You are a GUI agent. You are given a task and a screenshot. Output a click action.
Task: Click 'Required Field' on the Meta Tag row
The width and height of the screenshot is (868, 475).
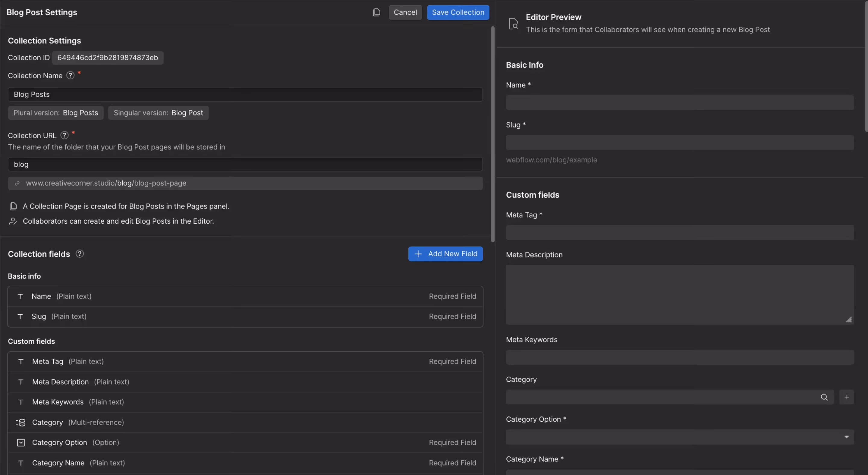[452, 361]
